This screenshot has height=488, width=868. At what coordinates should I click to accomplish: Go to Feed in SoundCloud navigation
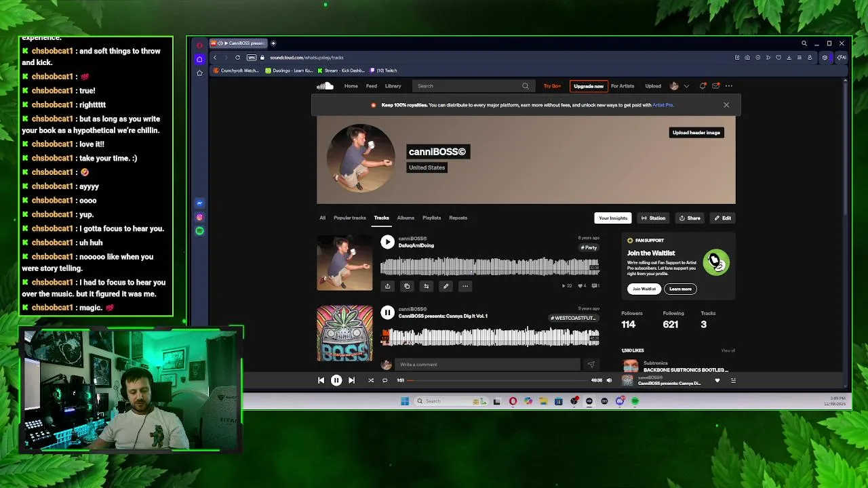(372, 86)
